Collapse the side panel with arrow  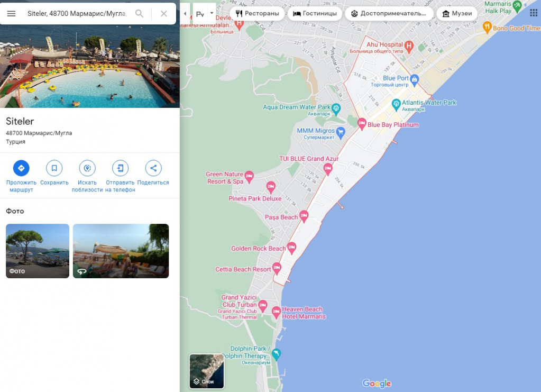coord(185,14)
